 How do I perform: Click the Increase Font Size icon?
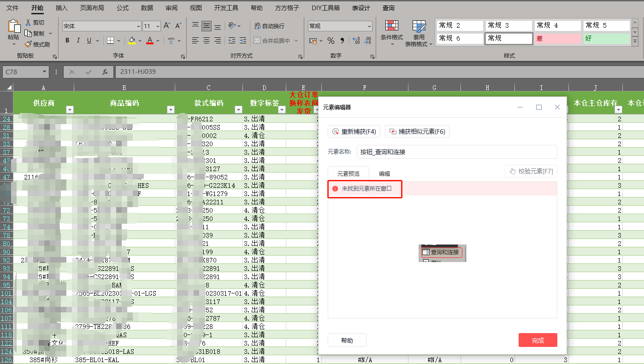click(x=167, y=26)
